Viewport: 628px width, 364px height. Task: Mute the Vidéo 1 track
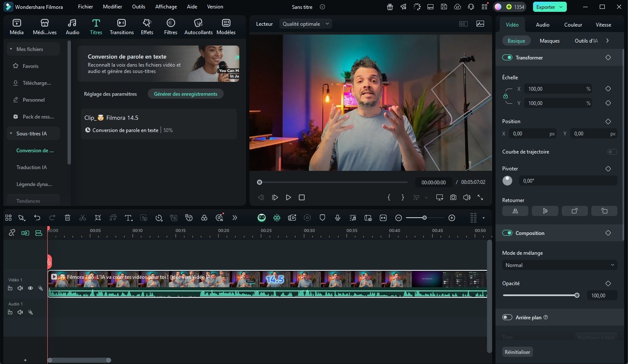[20, 289]
